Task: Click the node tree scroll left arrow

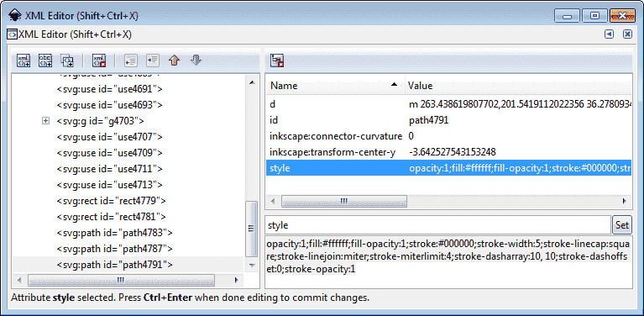Action: point(19,281)
